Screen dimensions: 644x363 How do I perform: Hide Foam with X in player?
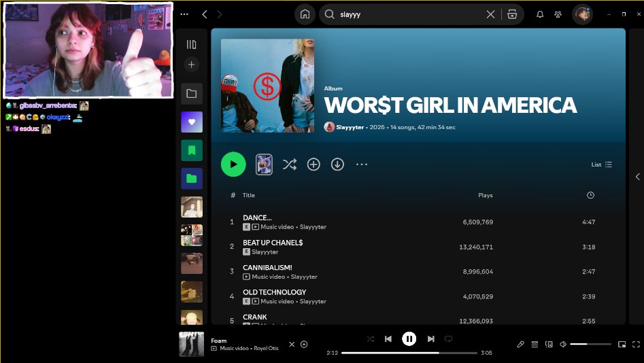pos(292,344)
